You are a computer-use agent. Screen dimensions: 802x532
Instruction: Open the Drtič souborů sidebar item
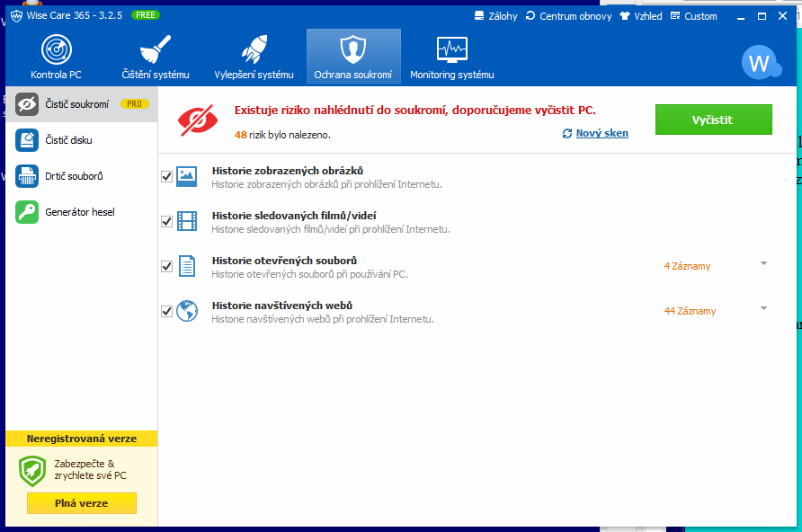(x=82, y=176)
